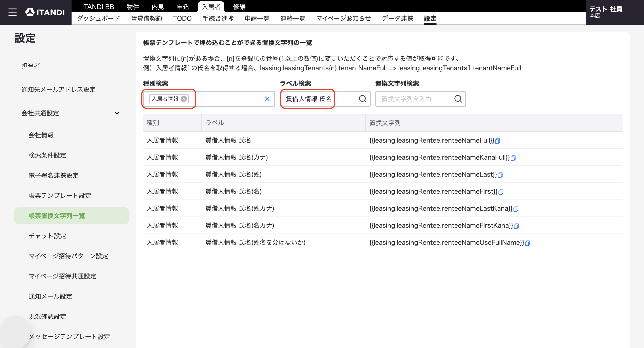The height and width of the screenshot is (348, 644).
Task: Copy the renteeNameKanaFull replacement string
Action: [513, 158]
